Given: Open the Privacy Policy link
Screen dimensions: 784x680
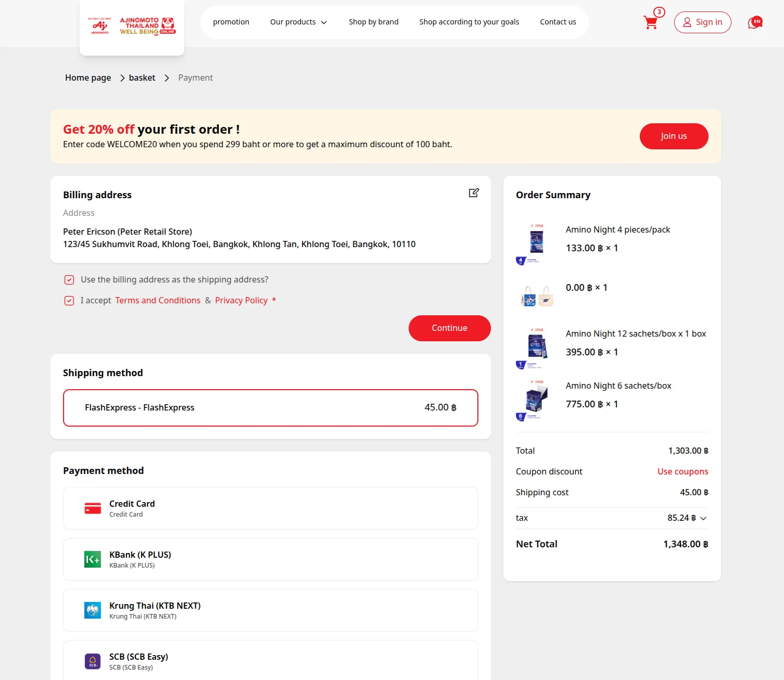Looking at the screenshot, I should (241, 301).
